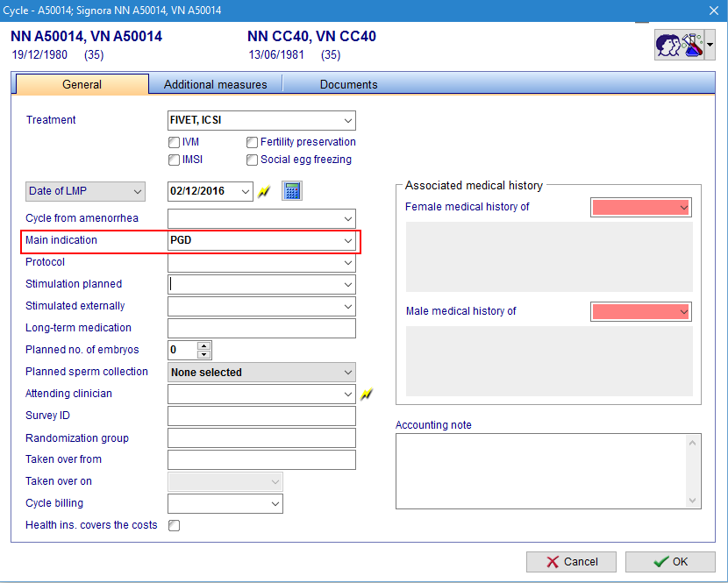Screen dimensions: 728x583
Task: Click the birth date 13/06/1981
Action: [276, 54]
